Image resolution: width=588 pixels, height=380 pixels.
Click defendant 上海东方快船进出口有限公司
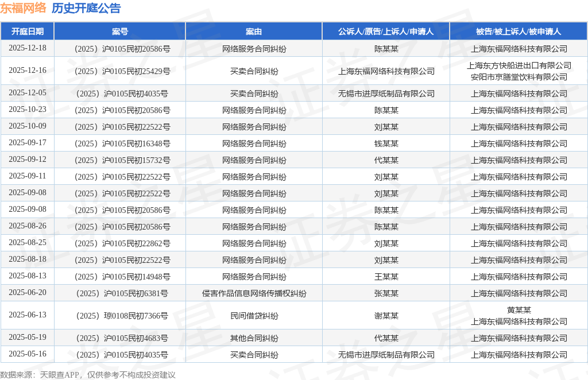pyautogui.click(x=519, y=65)
